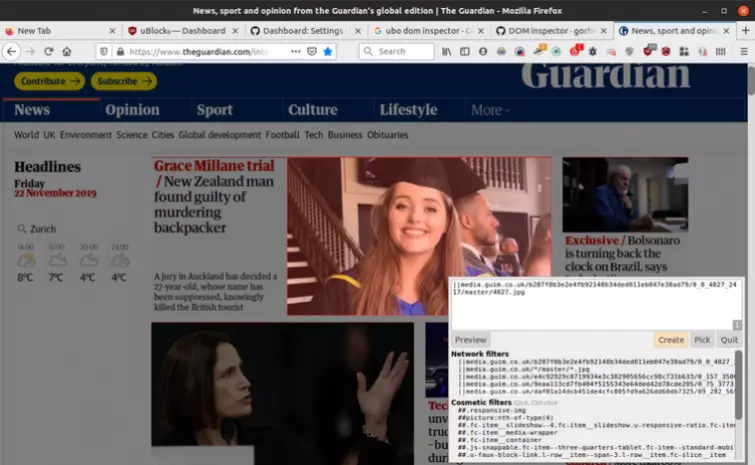Open the Firefox hamburger menu

click(744, 52)
